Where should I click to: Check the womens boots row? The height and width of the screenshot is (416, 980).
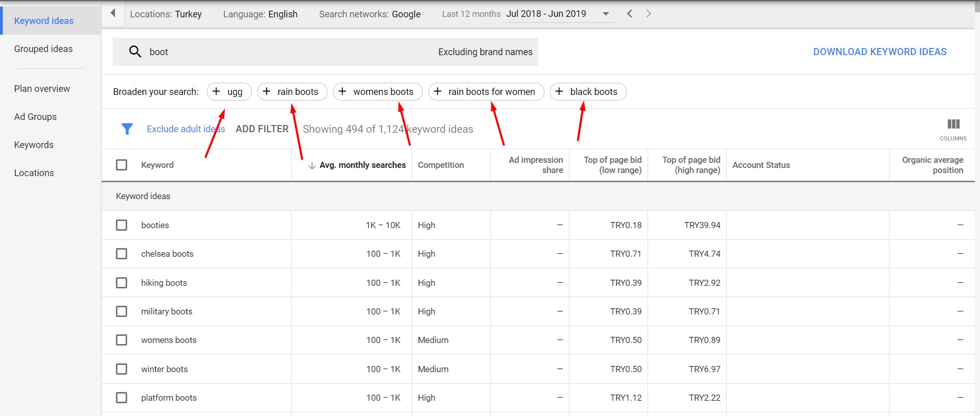coord(122,340)
